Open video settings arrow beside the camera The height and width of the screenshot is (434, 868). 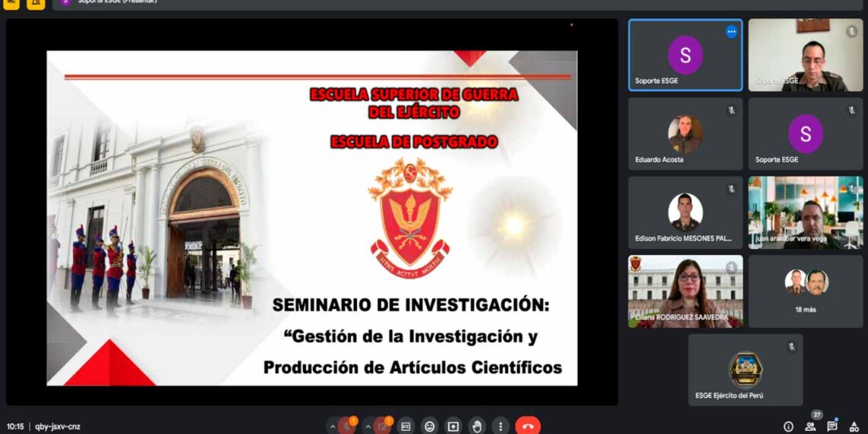[368, 427]
